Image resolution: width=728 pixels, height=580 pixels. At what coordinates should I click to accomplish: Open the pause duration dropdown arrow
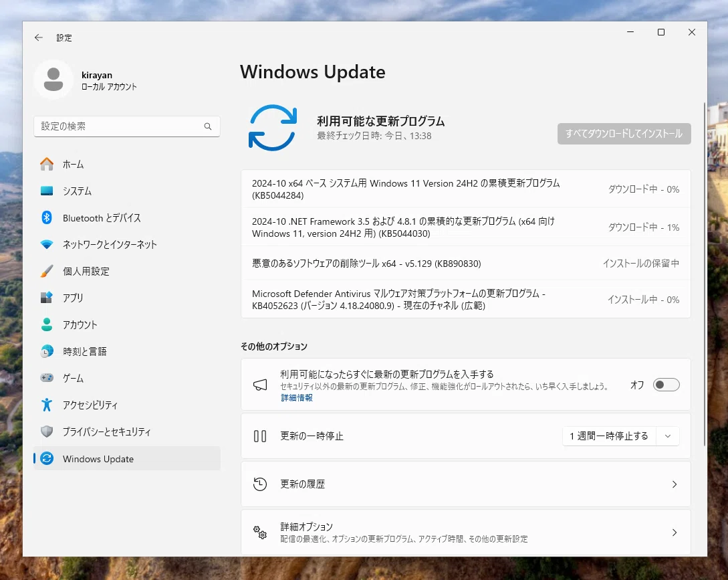pyautogui.click(x=668, y=436)
